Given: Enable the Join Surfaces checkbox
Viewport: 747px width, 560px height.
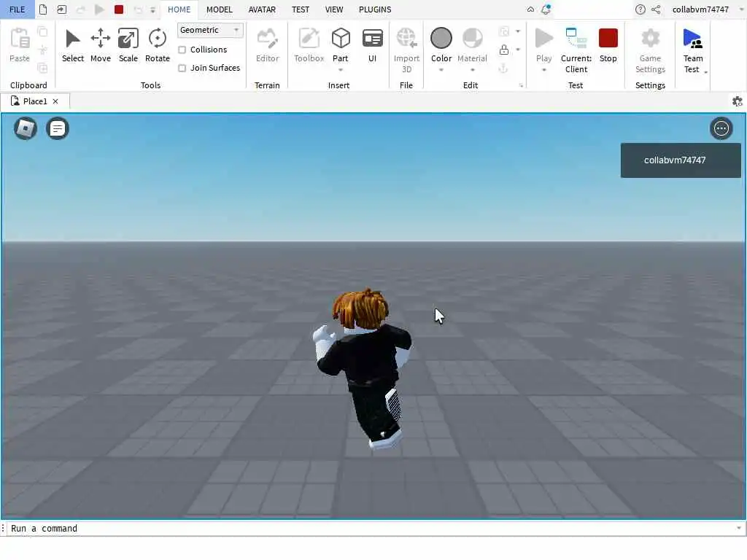Looking at the screenshot, I should tap(182, 68).
